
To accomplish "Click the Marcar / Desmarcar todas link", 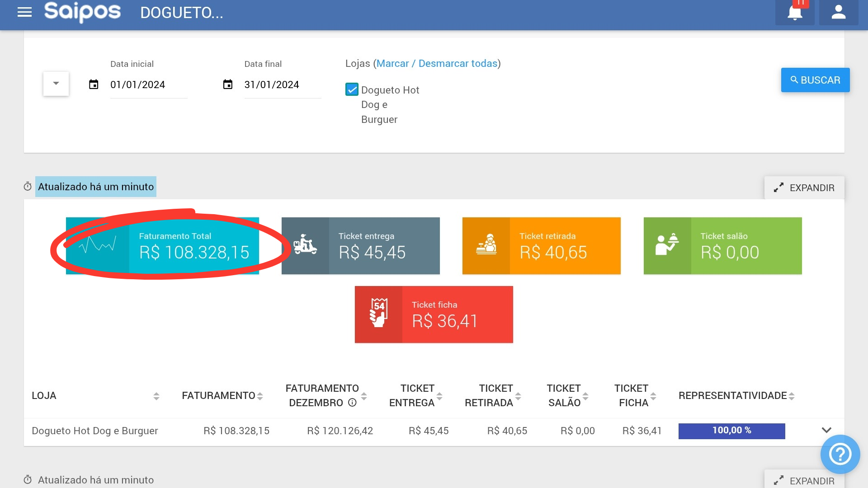I will (x=437, y=64).
